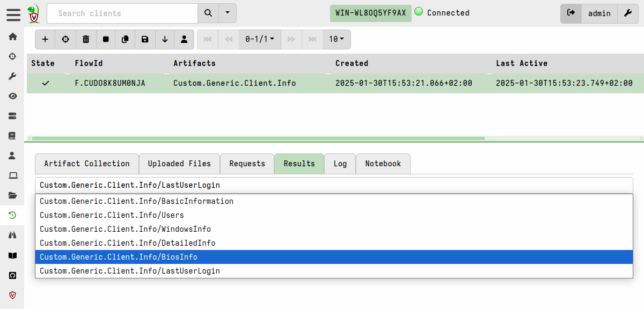Viewport: 644px width, 309px height.
Task: Click the trash icon to delete flow
Action: [x=86, y=39]
